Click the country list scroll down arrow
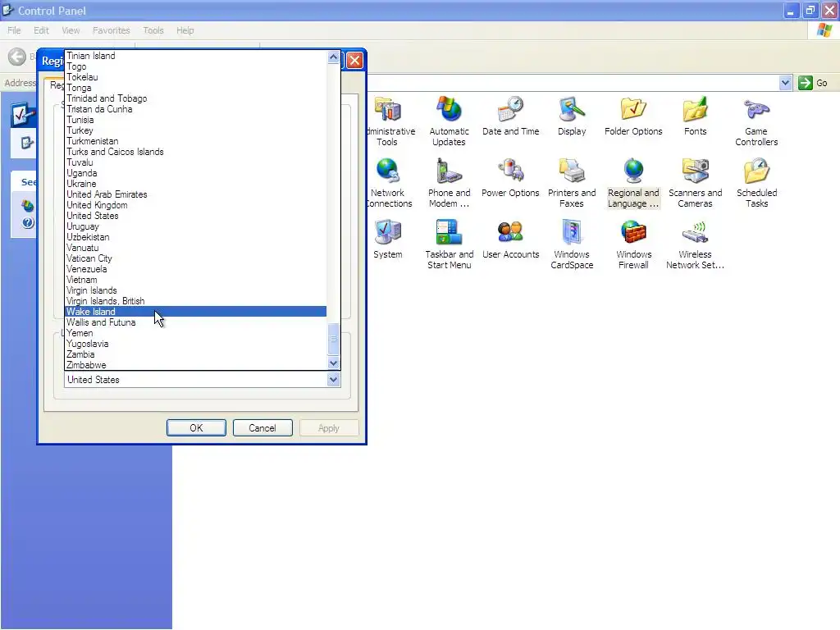The height and width of the screenshot is (630, 840). click(333, 363)
